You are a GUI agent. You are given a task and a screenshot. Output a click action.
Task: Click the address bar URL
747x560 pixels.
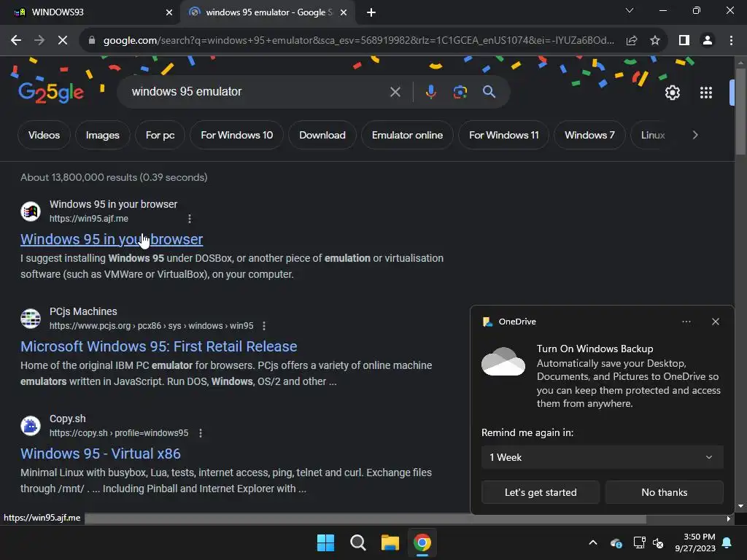tap(358, 41)
